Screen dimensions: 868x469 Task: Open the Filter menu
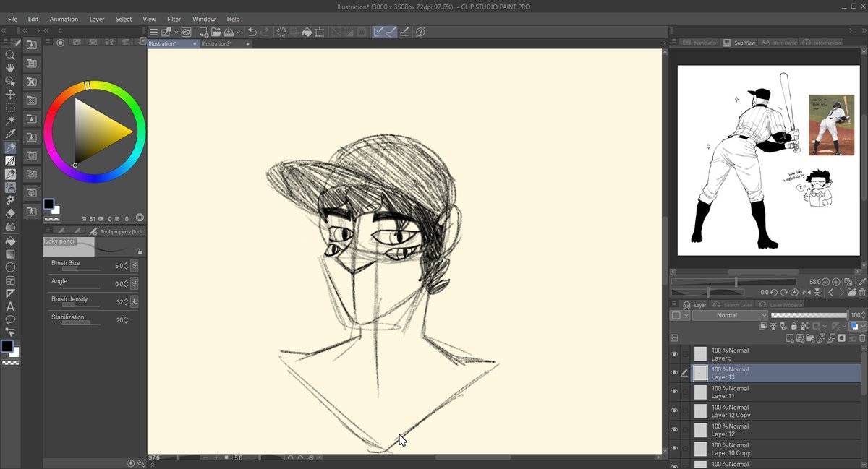click(174, 19)
